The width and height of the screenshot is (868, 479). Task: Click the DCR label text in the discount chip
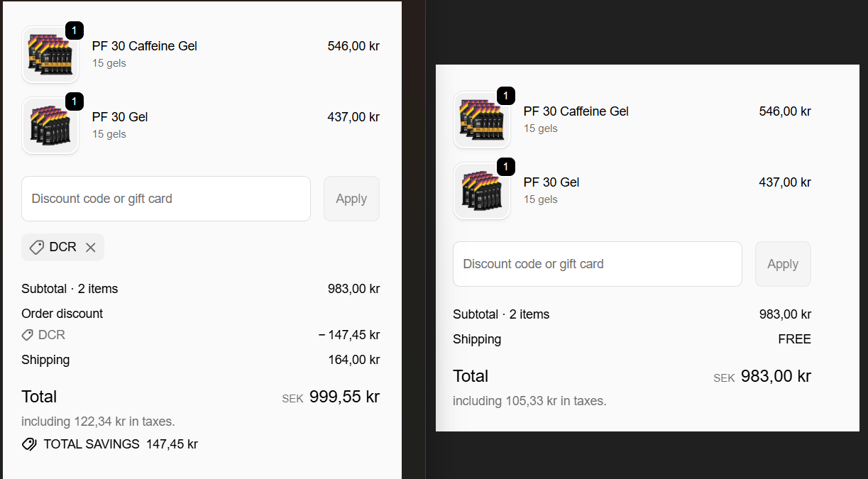coord(62,248)
